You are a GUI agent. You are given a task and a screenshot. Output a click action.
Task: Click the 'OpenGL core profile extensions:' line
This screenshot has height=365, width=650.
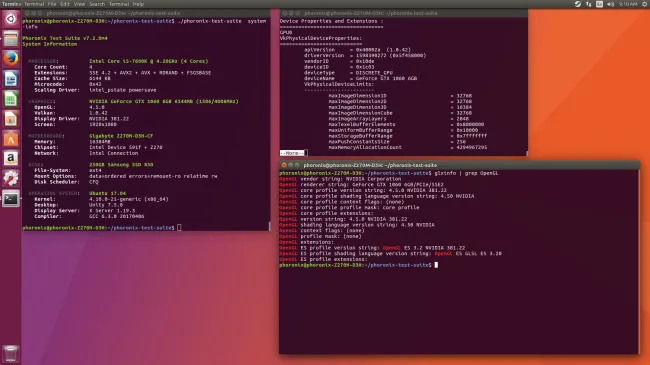click(x=326, y=214)
